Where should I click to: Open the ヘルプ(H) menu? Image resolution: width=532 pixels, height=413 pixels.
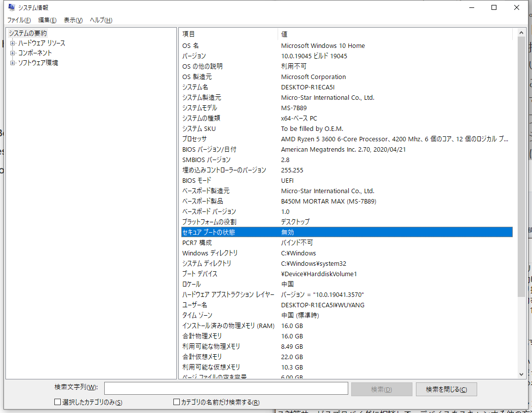(x=101, y=20)
